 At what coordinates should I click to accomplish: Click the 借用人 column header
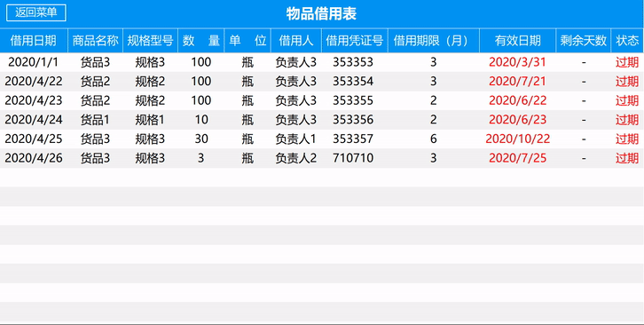coord(296,40)
